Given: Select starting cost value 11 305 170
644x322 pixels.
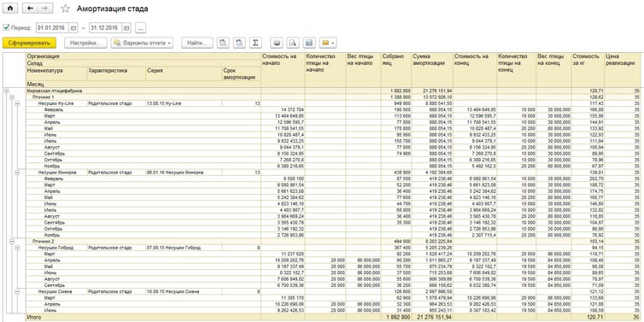Looking at the screenshot, I should click(283, 298).
